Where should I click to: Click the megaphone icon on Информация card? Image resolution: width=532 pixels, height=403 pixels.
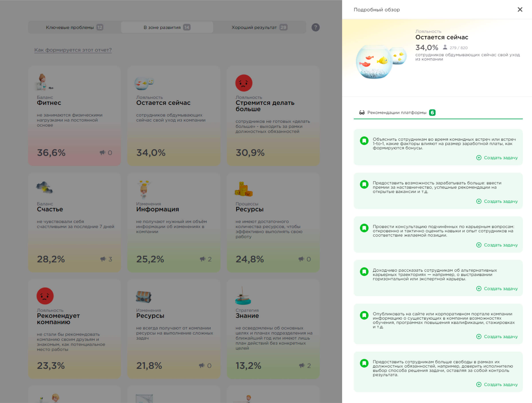point(202,259)
